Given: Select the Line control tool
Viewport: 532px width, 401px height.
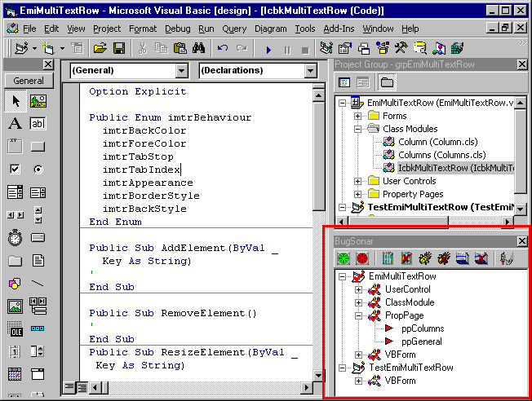Looking at the screenshot, I should click(x=38, y=283).
